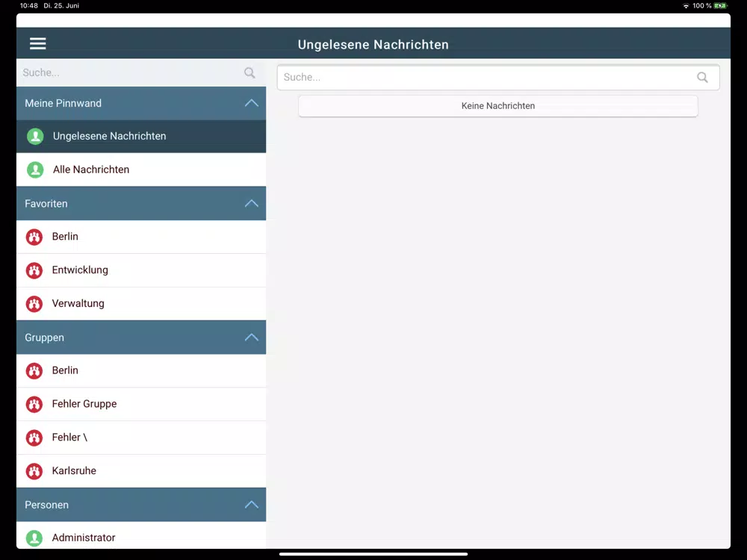The height and width of the screenshot is (560, 747).
Task: Click the red group icon next to Fehler \
Action: point(34,438)
